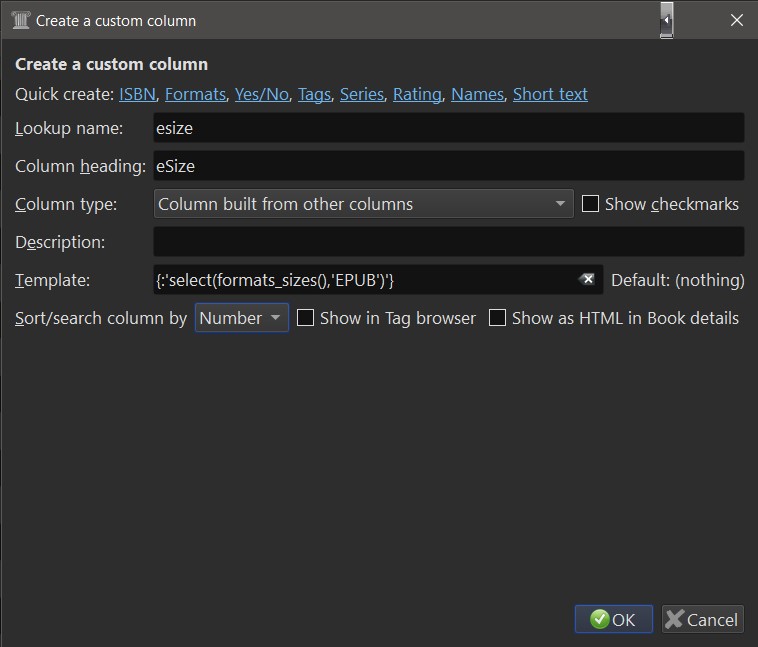Select the Rating quick create link
The image size is (758, 647).
(x=417, y=94)
